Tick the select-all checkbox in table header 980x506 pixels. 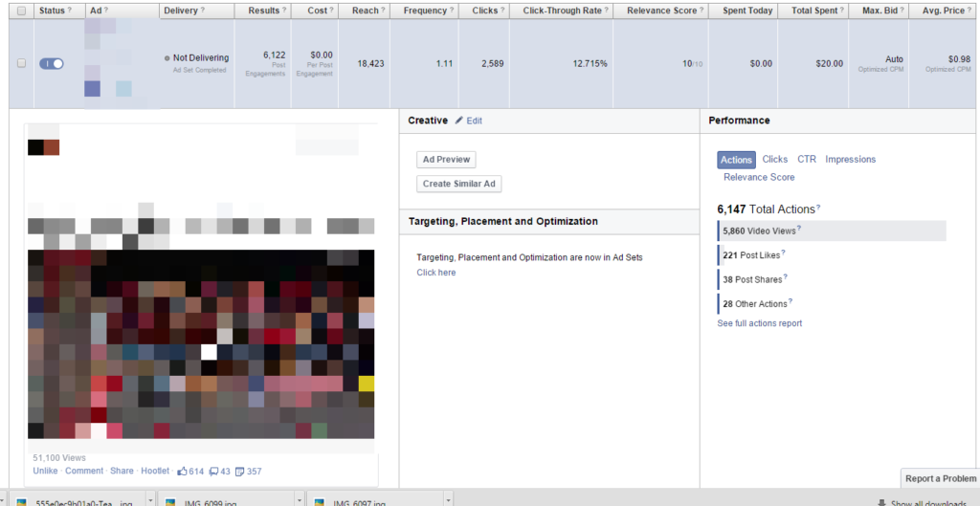click(22, 11)
